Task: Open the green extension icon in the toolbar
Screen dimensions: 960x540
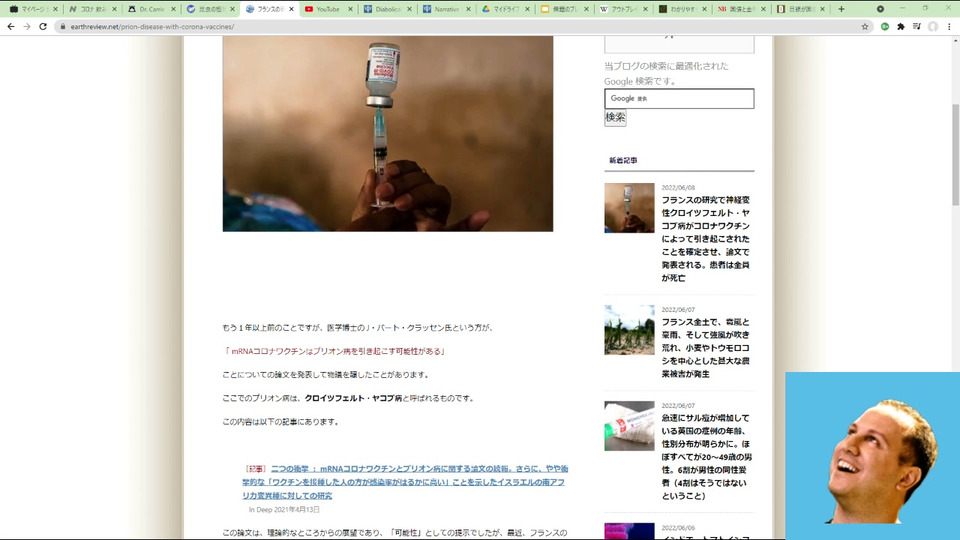Action: [885, 26]
